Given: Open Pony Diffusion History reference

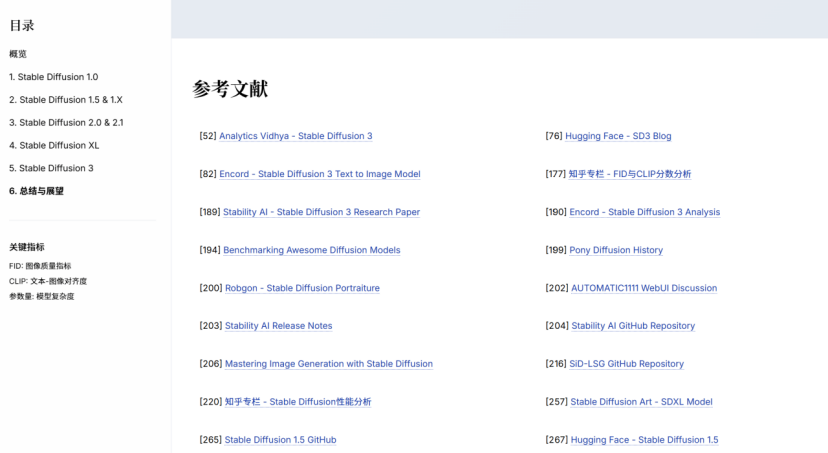Looking at the screenshot, I should point(616,250).
